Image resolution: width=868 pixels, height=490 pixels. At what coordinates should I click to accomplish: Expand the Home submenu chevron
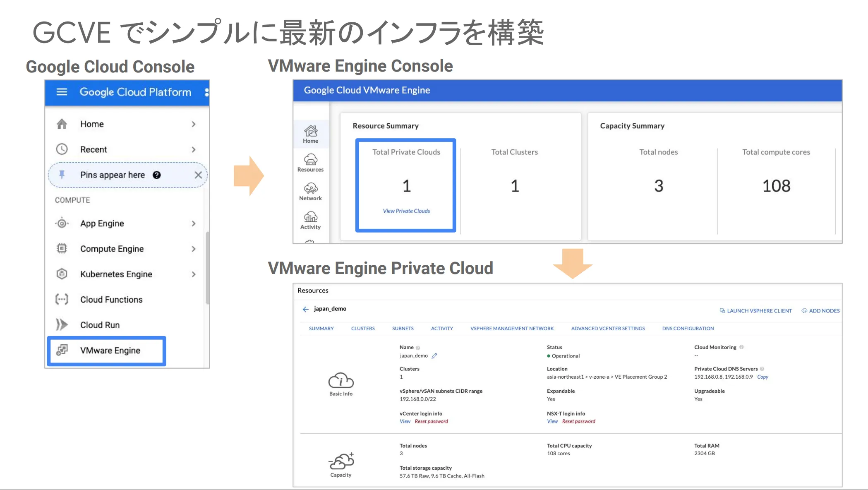pyautogui.click(x=194, y=124)
